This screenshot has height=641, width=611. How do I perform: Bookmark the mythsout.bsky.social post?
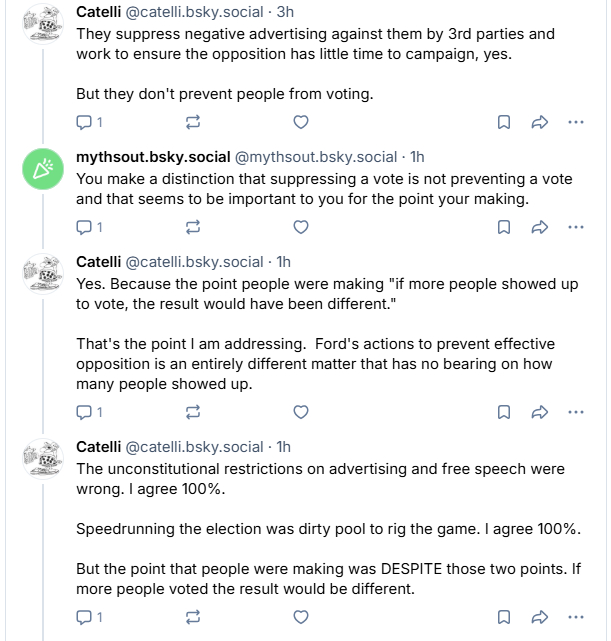(505, 227)
